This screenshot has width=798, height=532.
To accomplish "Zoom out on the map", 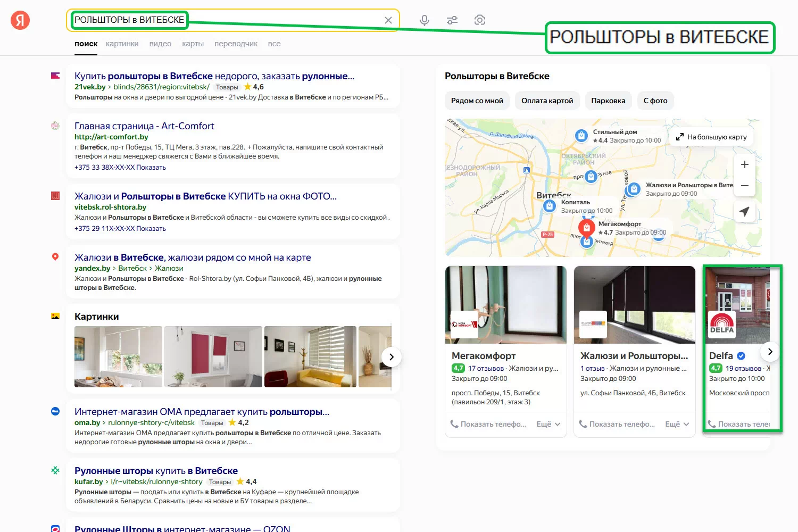I will pos(744,186).
